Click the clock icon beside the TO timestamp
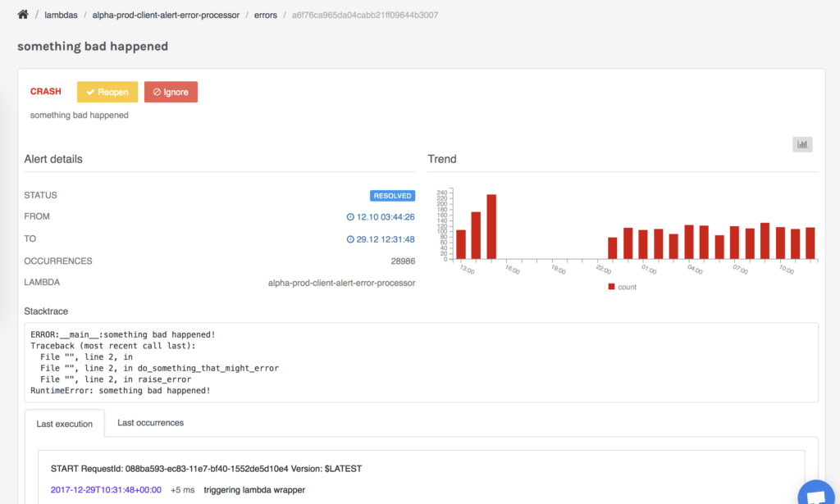The image size is (840, 504). point(351,238)
